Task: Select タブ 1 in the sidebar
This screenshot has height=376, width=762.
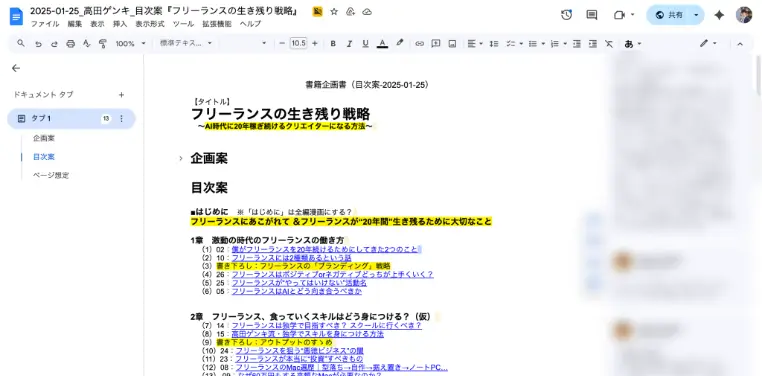Action: pos(71,119)
